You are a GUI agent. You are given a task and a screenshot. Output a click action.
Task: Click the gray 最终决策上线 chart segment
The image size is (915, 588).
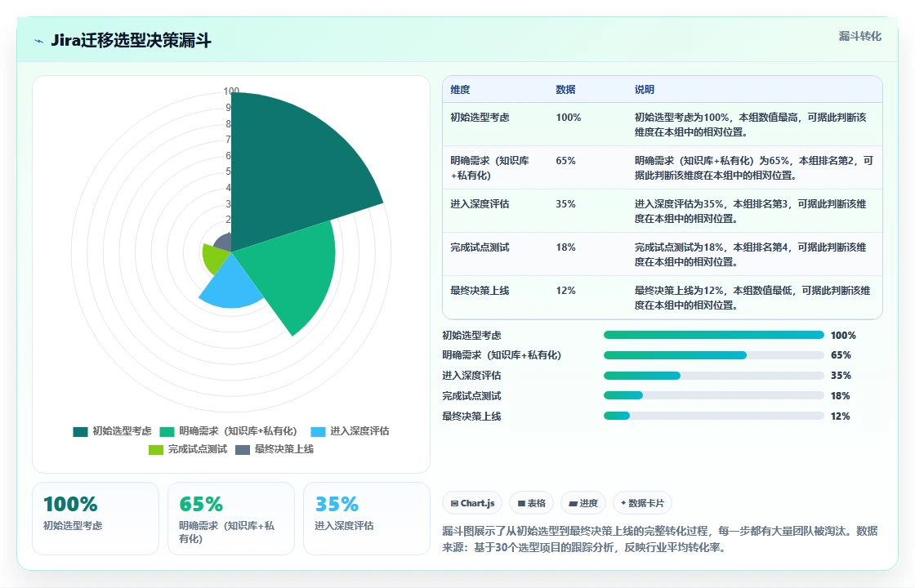point(224,242)
